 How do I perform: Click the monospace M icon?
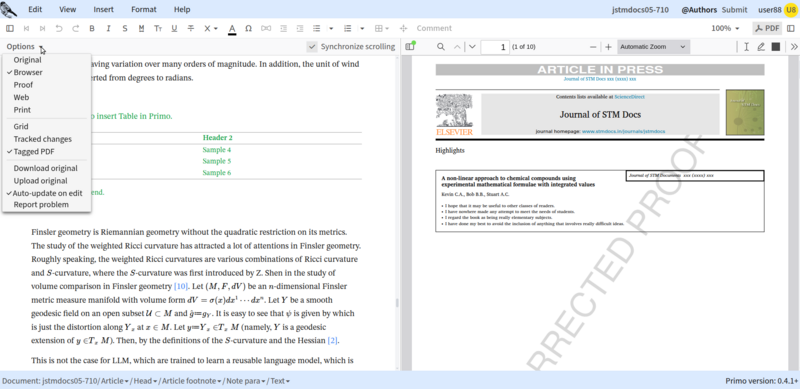click(x=141, y=29)
